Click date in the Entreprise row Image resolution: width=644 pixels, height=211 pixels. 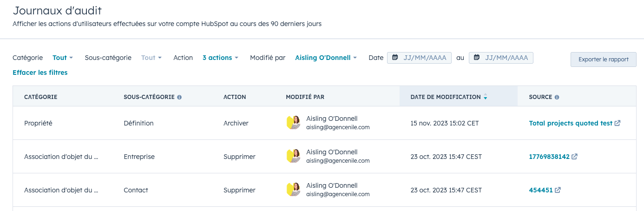pos(446,157)
